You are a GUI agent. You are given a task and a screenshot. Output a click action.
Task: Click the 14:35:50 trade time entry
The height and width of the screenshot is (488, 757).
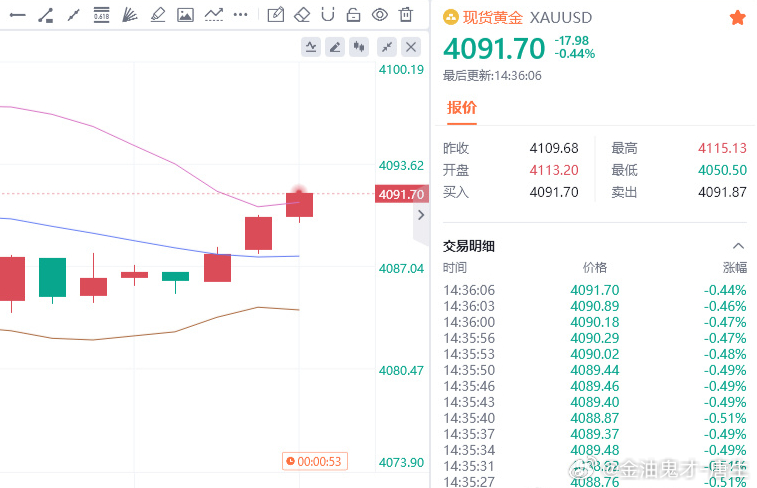(469, 370)
